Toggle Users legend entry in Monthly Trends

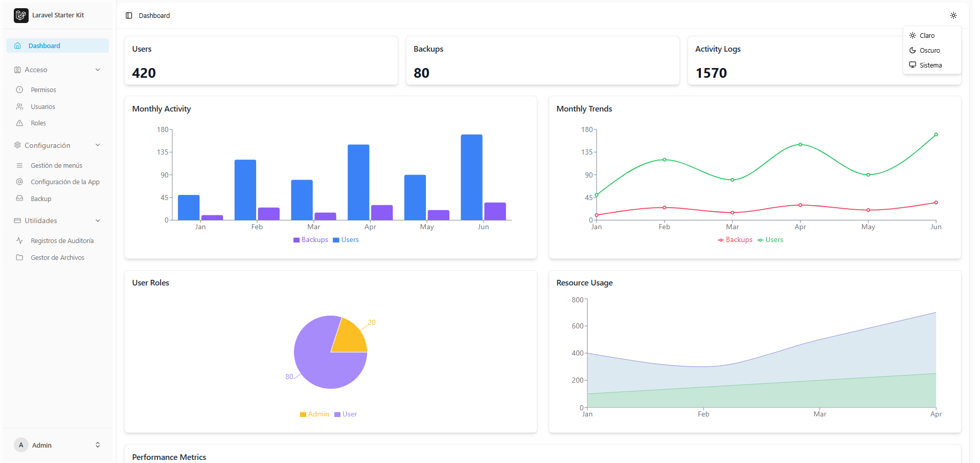[770, 240]
